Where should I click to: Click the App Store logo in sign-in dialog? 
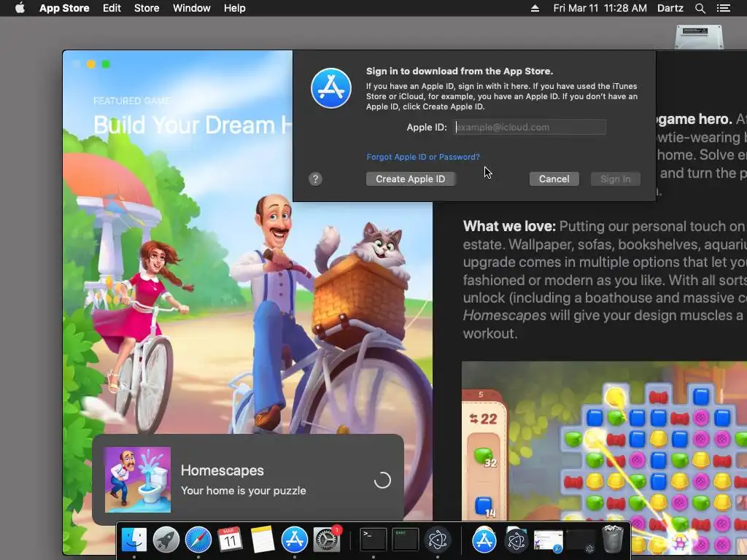point(331,88)
